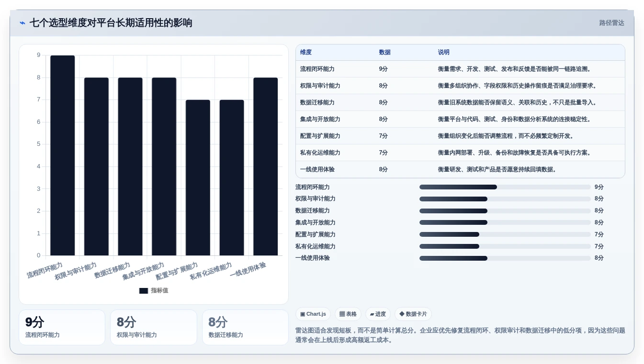Viewport: 644px width, 364px height.
Task: Click the 权限与审计能力 progress bar
Action: (x=505, y=199)
